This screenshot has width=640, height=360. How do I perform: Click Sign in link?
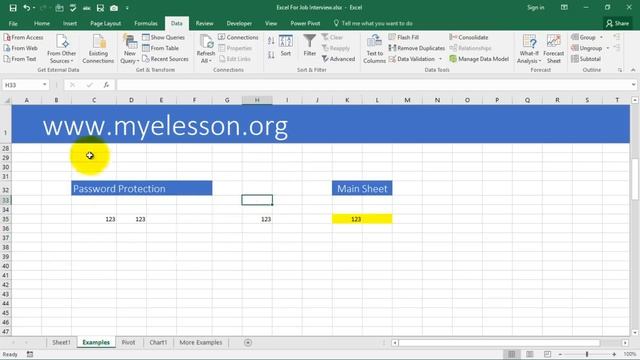coord(536,8)
